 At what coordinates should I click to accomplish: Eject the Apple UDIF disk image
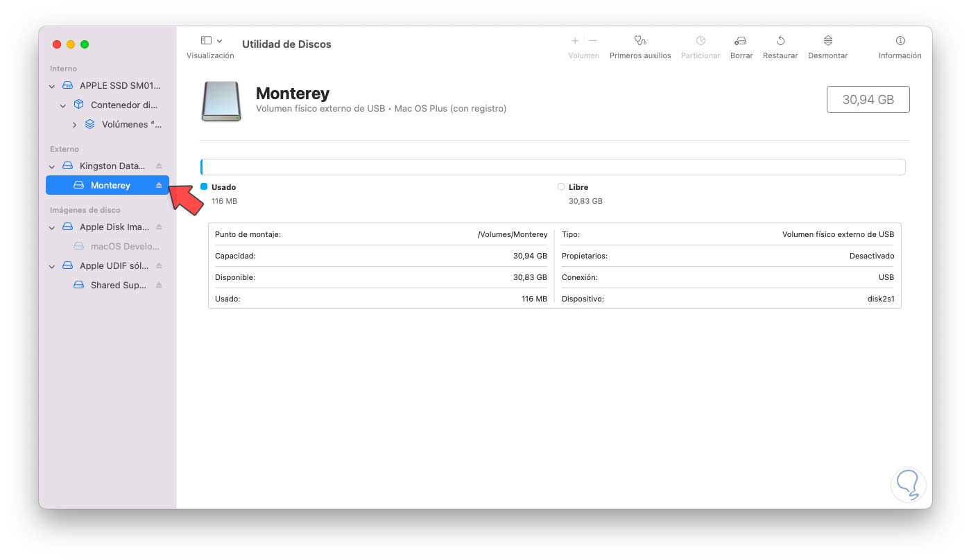click(x=159, y=265)
